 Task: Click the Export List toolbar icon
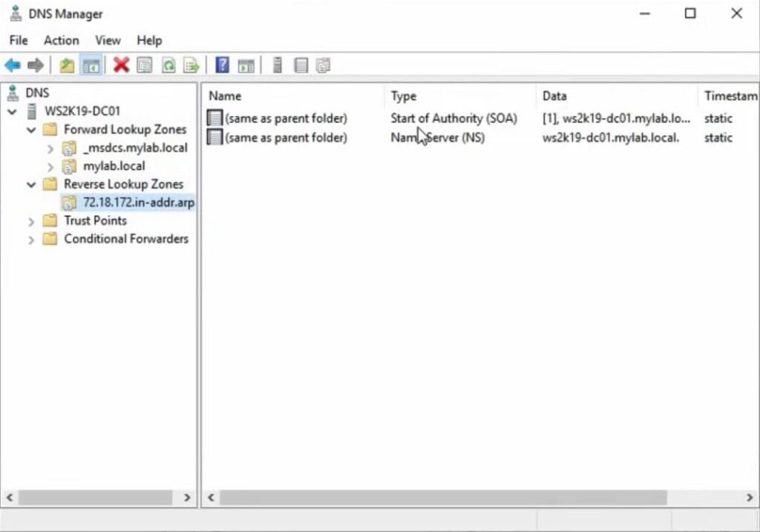point(191,65)
